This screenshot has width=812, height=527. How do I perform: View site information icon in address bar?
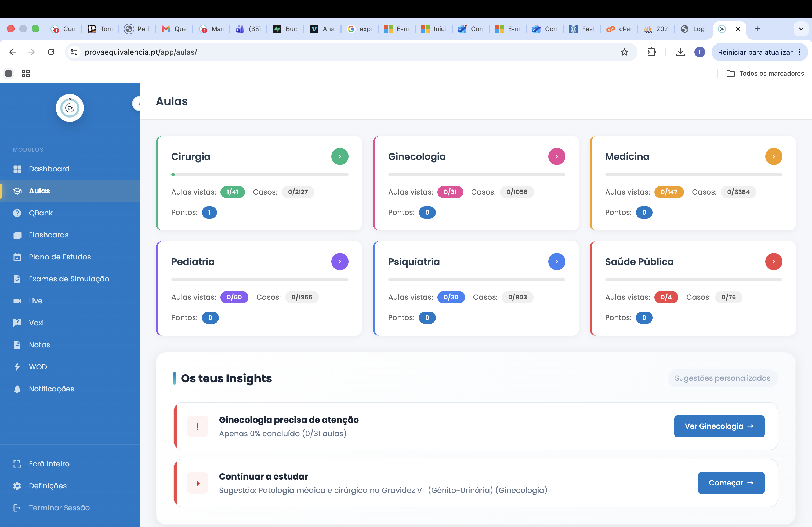74,52
